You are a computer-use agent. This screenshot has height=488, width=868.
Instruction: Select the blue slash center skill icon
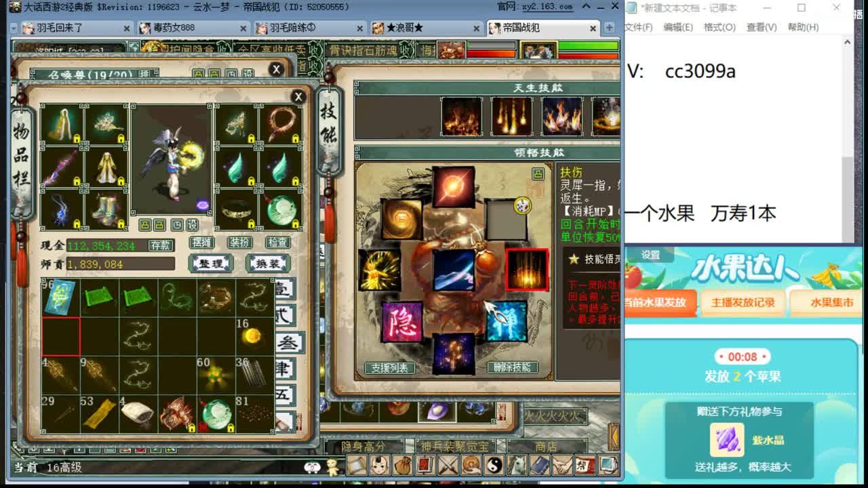(x=454, y=270)
